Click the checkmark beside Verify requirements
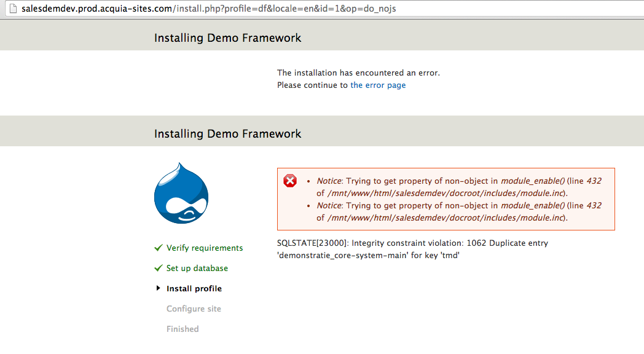This screenshot has width=644, height=354. tap(159, 248)
